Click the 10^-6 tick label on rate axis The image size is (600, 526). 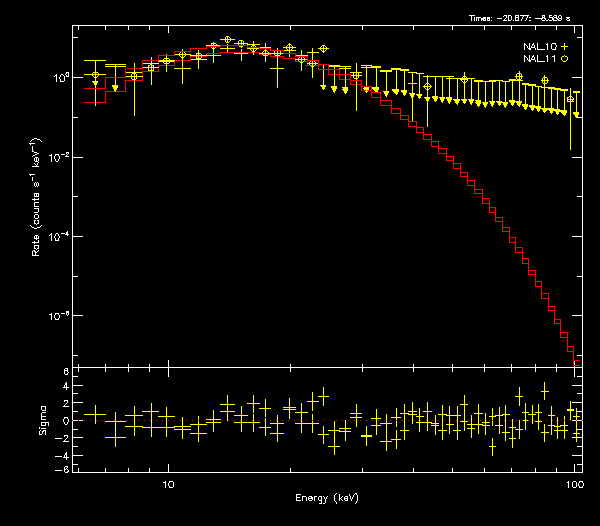(x=61, y=315)
